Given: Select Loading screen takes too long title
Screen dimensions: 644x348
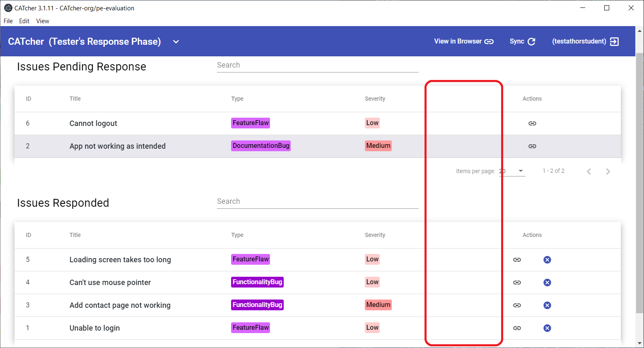Looking at the screenshot, I should 120,260.
